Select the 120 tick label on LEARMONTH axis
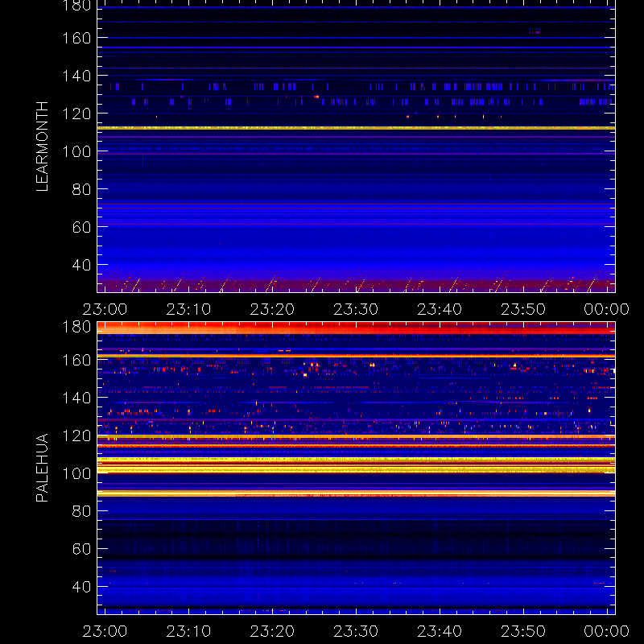Screen dimensions: 644x644 tap(76, 114)
